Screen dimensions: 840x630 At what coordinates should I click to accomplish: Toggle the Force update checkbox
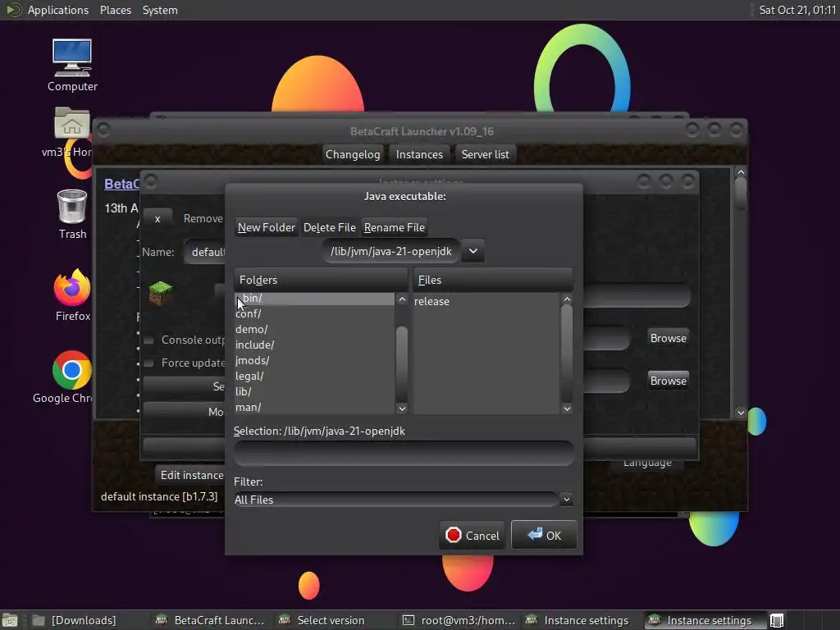pyautogui.click(x=149, y=363)
